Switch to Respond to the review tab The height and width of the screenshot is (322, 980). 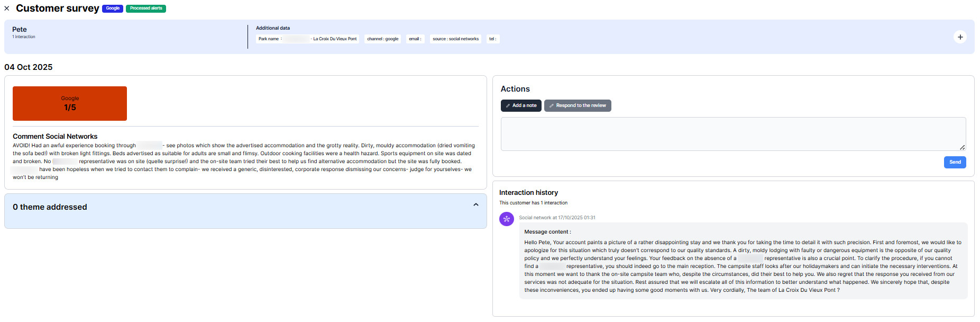578,105
